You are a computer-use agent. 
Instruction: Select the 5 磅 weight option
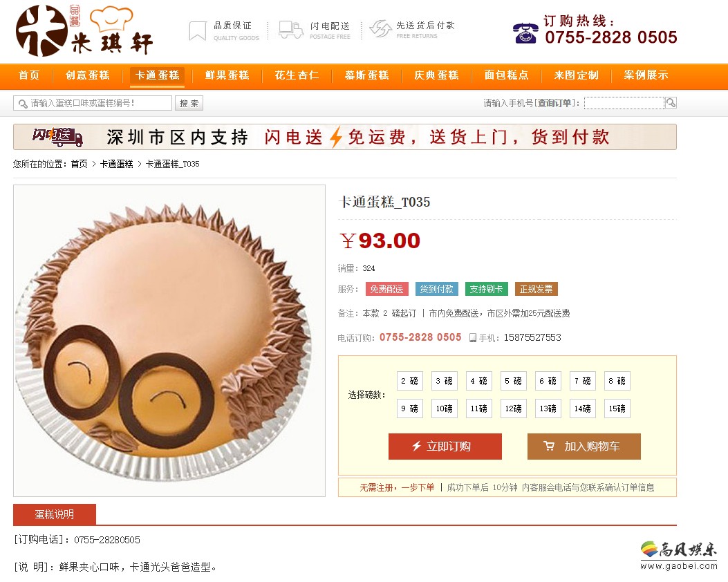(x=513, y=381)
